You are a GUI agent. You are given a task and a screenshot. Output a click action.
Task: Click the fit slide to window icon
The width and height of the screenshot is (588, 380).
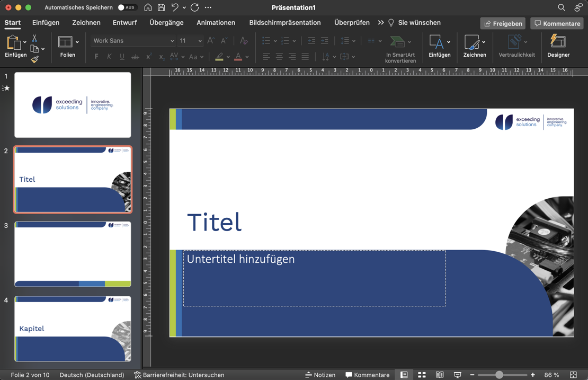click(573, 375)
